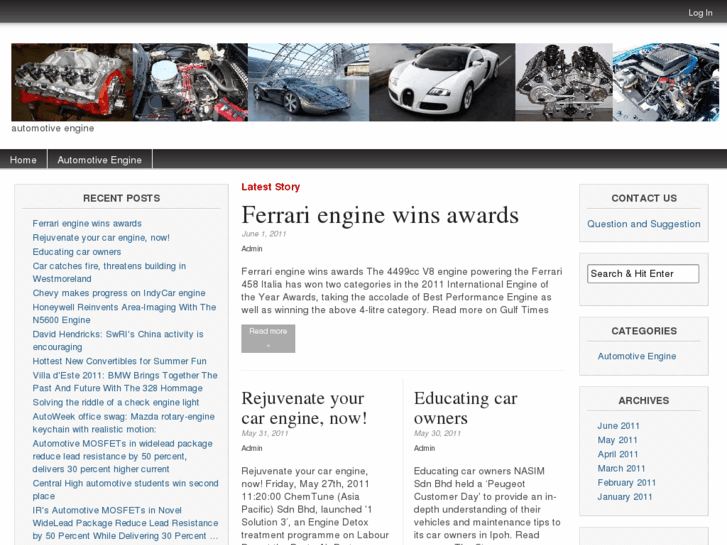Open AutoWeek office swag Mazda keychain post

coord(124,423)
